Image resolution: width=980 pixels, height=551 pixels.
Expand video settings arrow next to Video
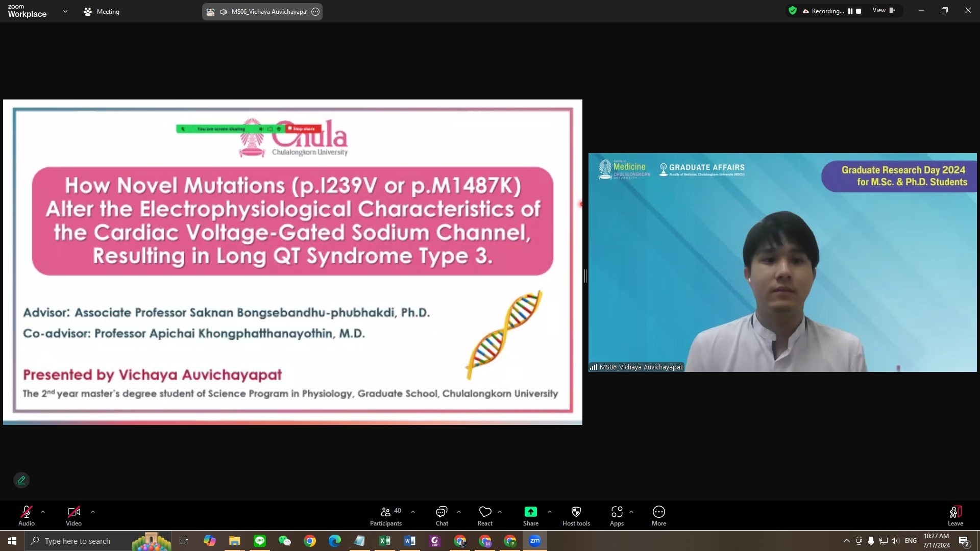click(93, 512)
